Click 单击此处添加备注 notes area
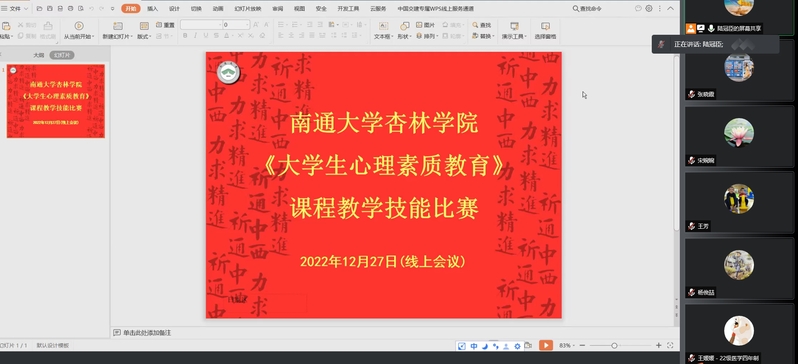The image size is (798, 364). 147,333
